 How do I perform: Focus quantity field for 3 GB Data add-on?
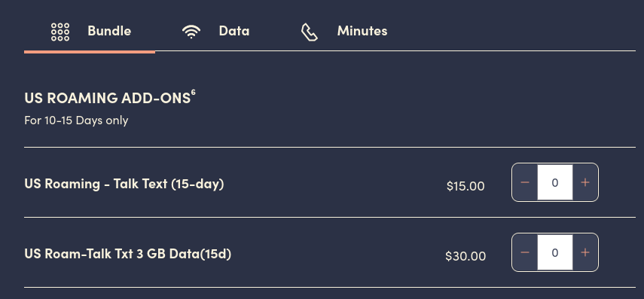[555, 252]
